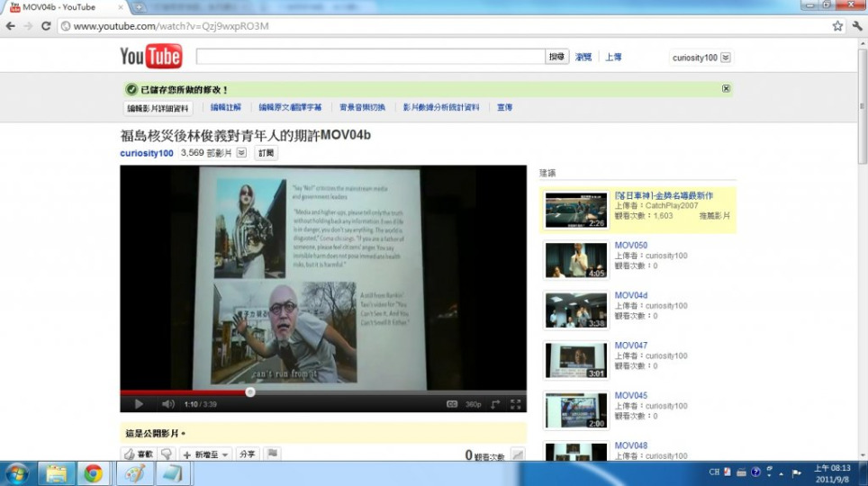The height and width of the screenshot is (486, 868).
Task: Show video statistics via the graph icon
Action: pos(518,455)
